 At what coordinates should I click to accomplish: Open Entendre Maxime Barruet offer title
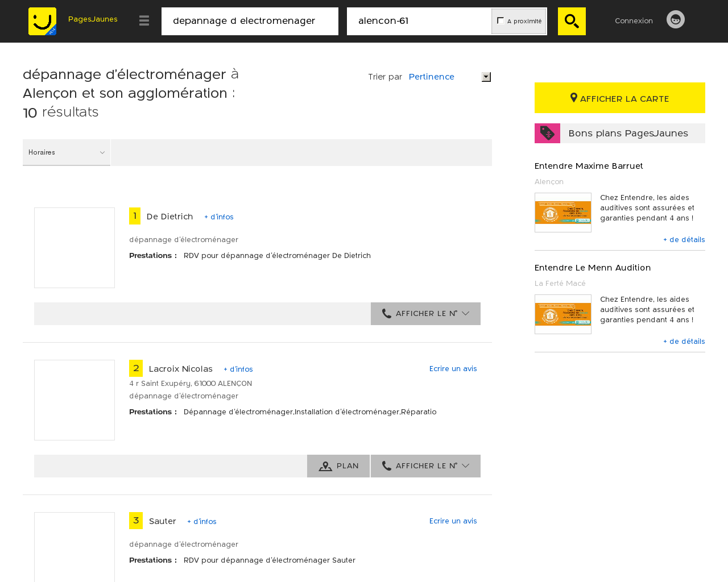click(589, 166)
